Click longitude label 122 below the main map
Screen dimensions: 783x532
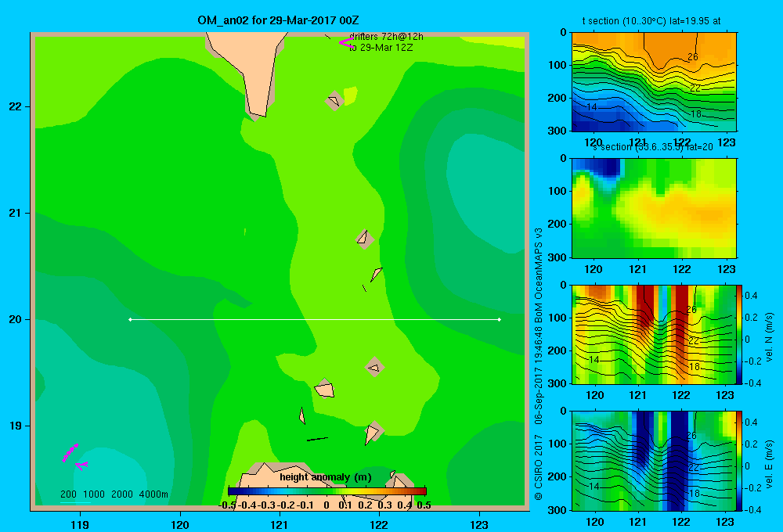(379, 524)
